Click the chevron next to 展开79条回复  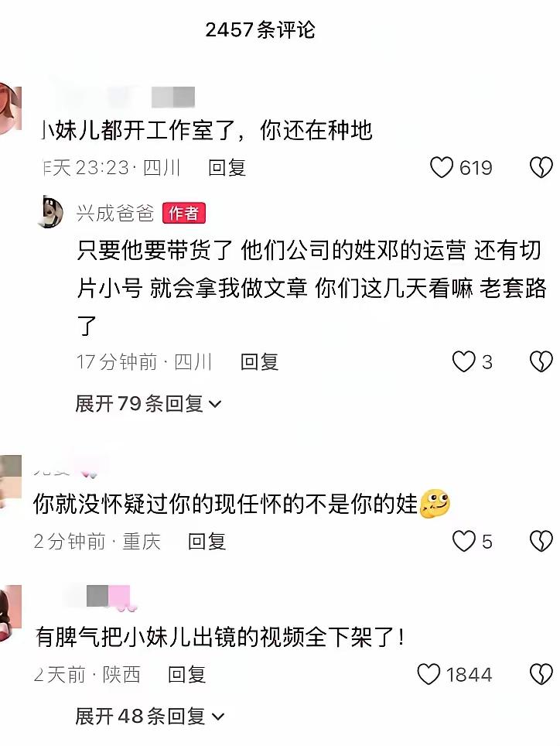tap(215, 405)
